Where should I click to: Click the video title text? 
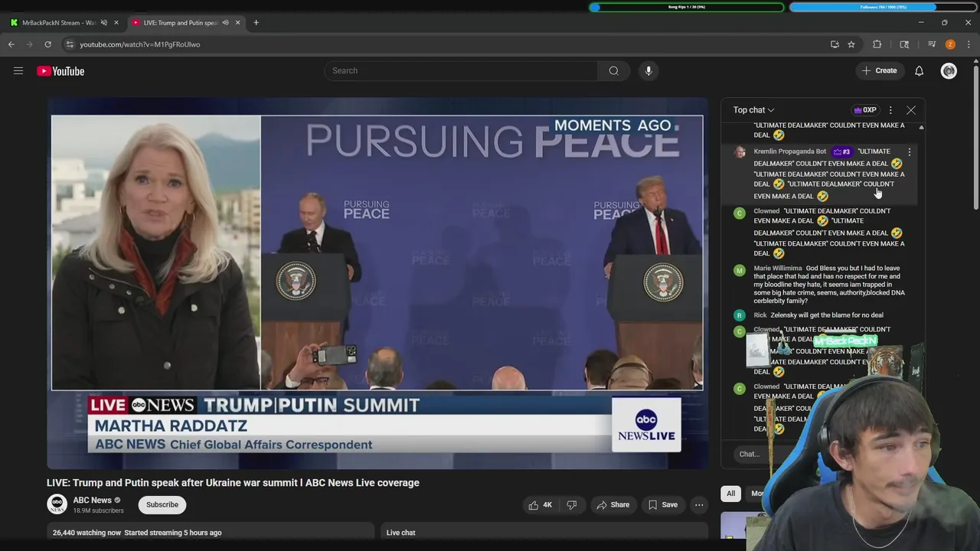pos(233,483)
